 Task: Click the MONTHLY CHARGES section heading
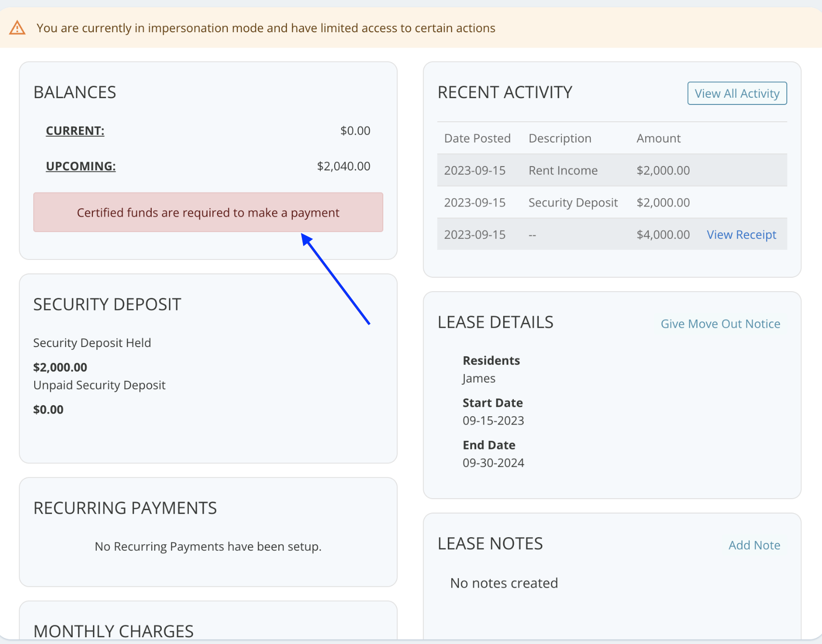pos(114,631)
